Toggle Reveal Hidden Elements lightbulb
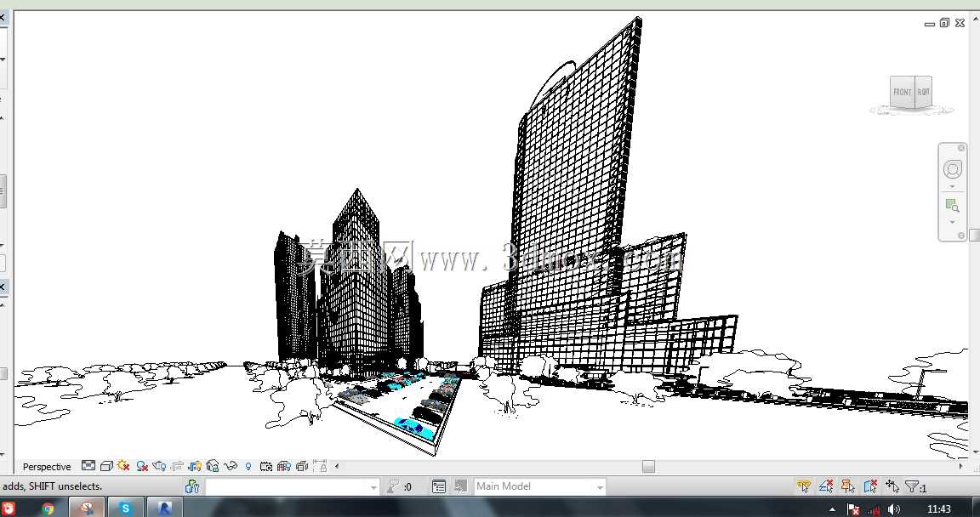 pos(248,466)
